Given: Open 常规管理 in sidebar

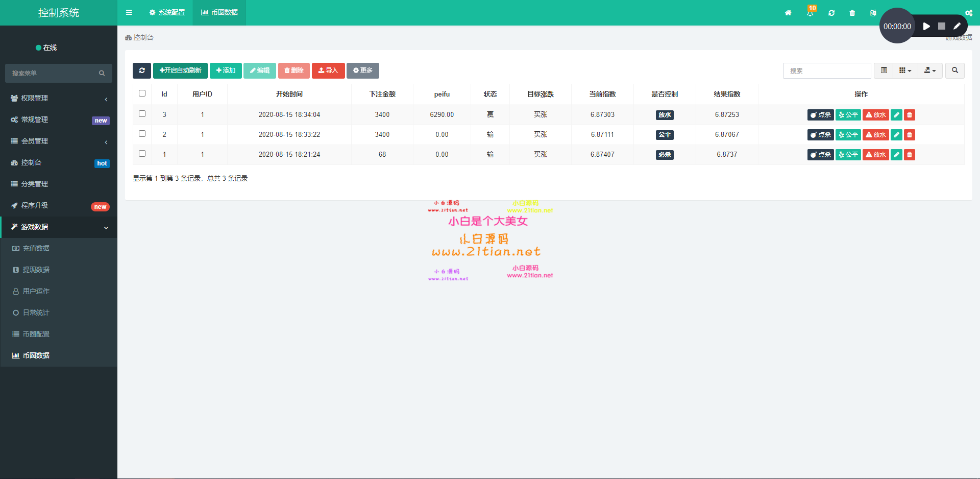Looking at the screenshot, I should [59, 119].
